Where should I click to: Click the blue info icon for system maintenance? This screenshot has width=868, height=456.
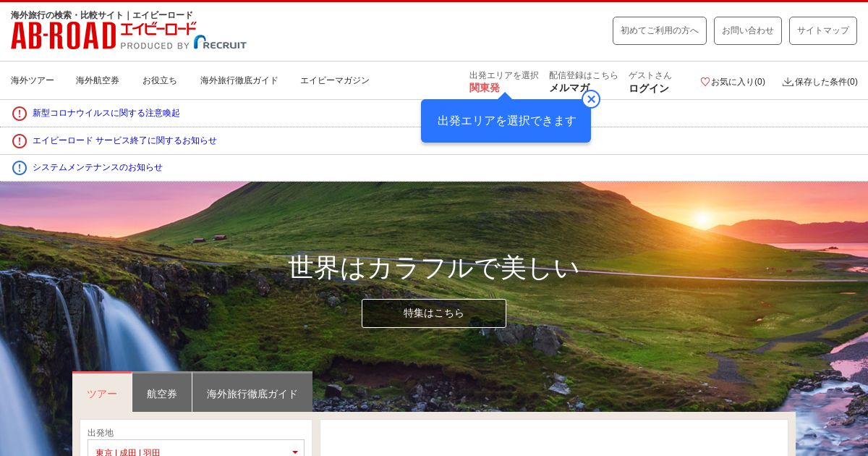click(20, 168)
